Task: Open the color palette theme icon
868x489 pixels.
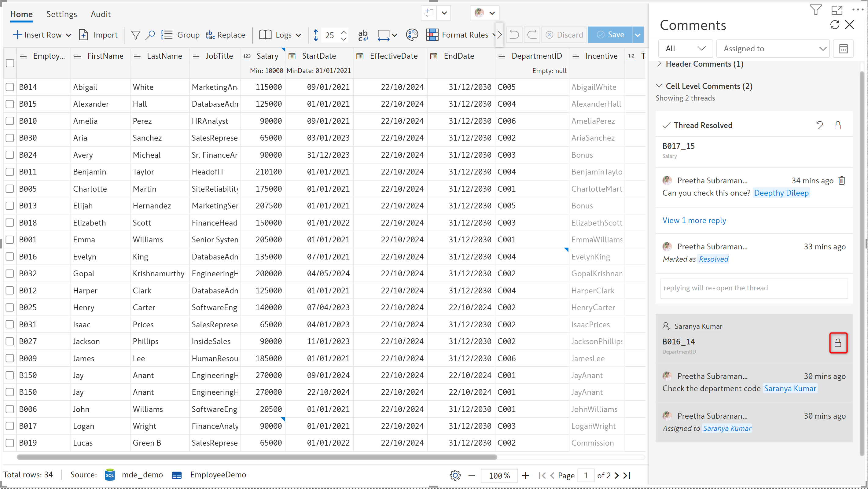Action: click(412, 35)
